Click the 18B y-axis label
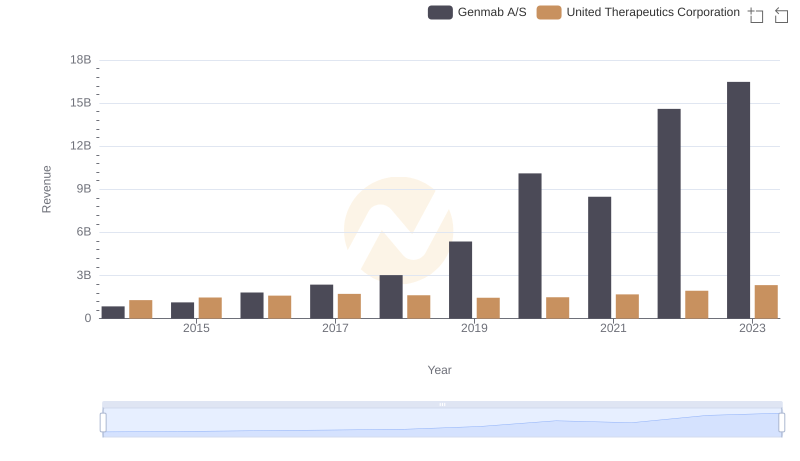This screenshot has height=461, width=800. click(81, 60)
